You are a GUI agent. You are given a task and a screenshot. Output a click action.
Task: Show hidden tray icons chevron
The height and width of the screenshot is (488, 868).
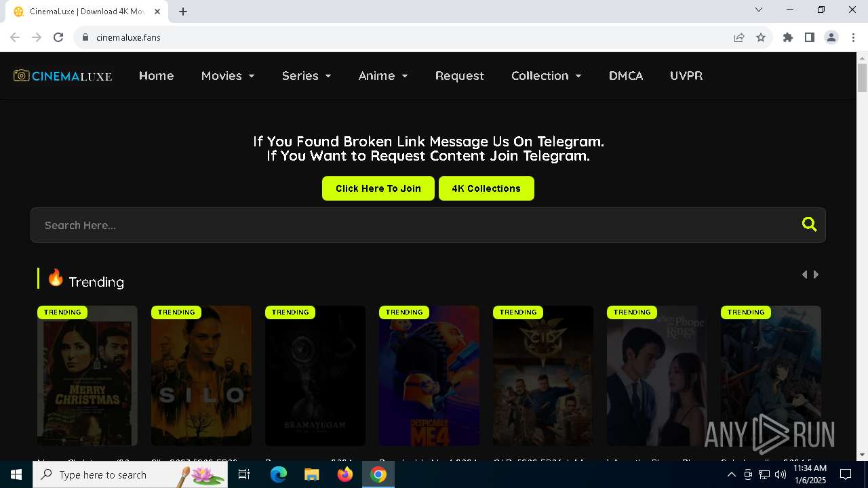click(731, 474)
